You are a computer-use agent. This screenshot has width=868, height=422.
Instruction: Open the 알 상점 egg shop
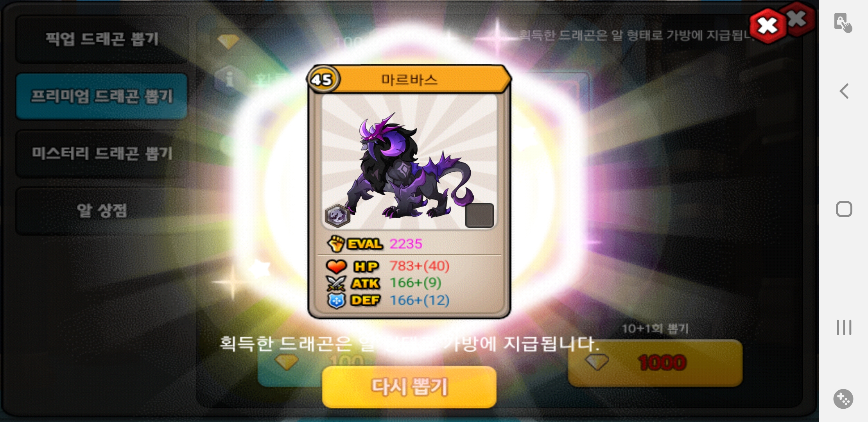[101, 211]
